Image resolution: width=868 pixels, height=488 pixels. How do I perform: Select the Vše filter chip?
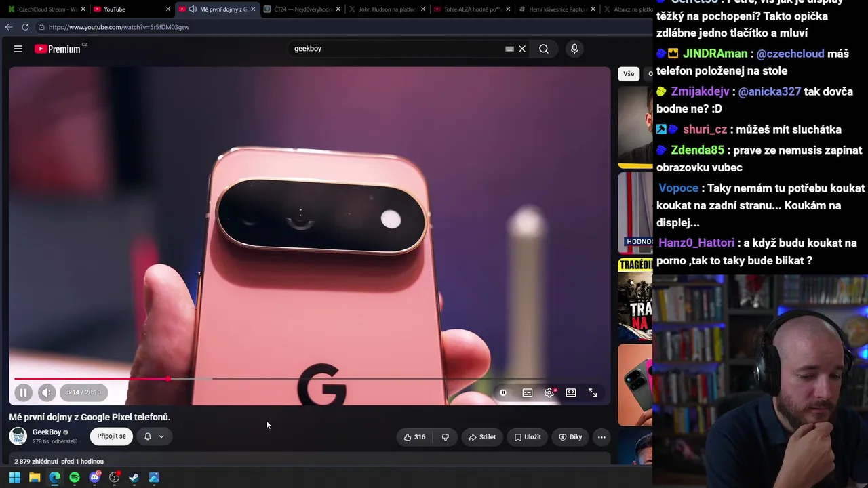click(x=629, y=74)
